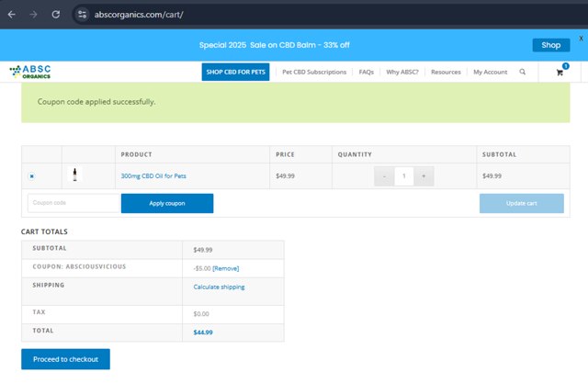
Task: Open the ABSC Organics logo homepage
Action: [x=30, y=72]
